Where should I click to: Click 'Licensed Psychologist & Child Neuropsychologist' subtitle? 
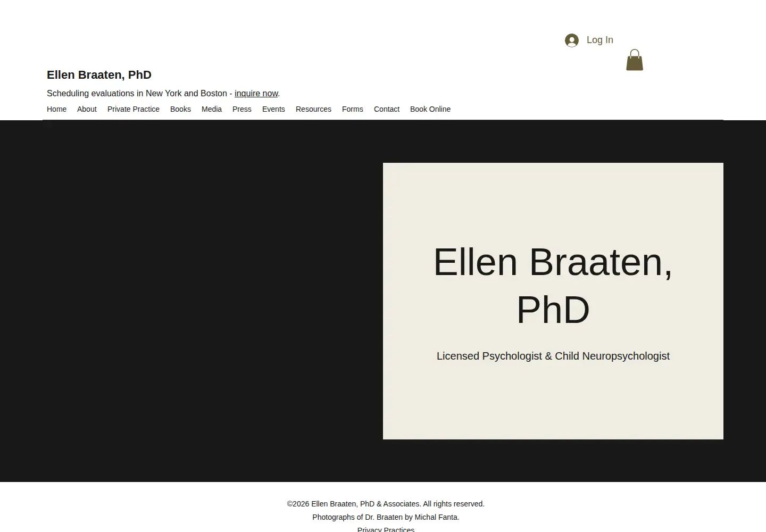click(553, 356)
